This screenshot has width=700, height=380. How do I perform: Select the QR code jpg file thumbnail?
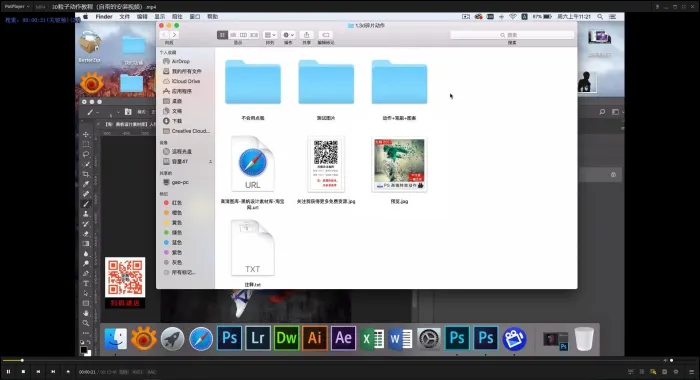pos(326,164)
